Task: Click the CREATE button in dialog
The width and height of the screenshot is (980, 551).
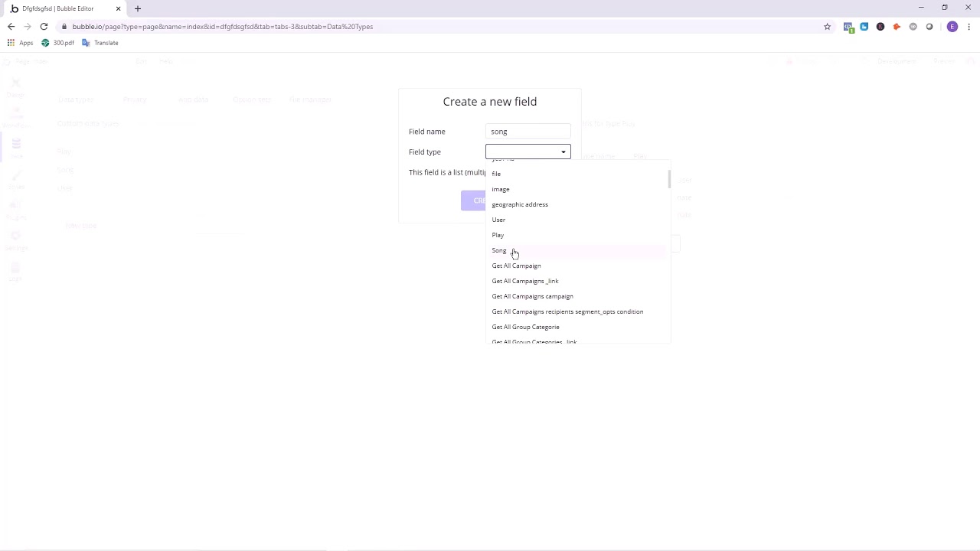Action: [473, 201]
